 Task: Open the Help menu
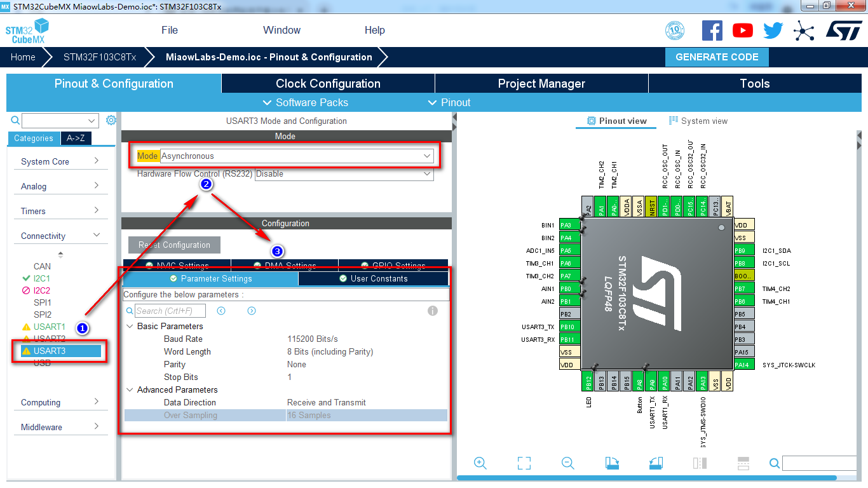tap(375, 30)
